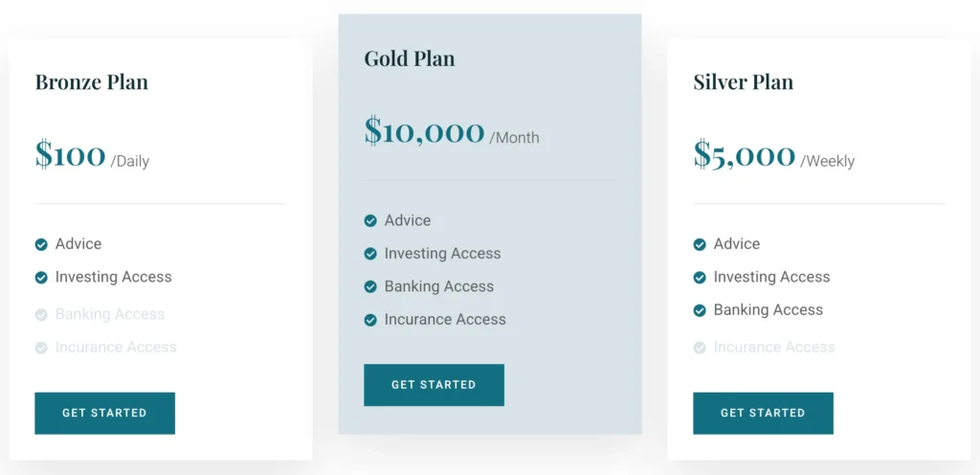The height and width of the screenshot is (475, 980).
Task: Click Bronze Plan's Advice checkmark icon
Action: pos(41,245)
